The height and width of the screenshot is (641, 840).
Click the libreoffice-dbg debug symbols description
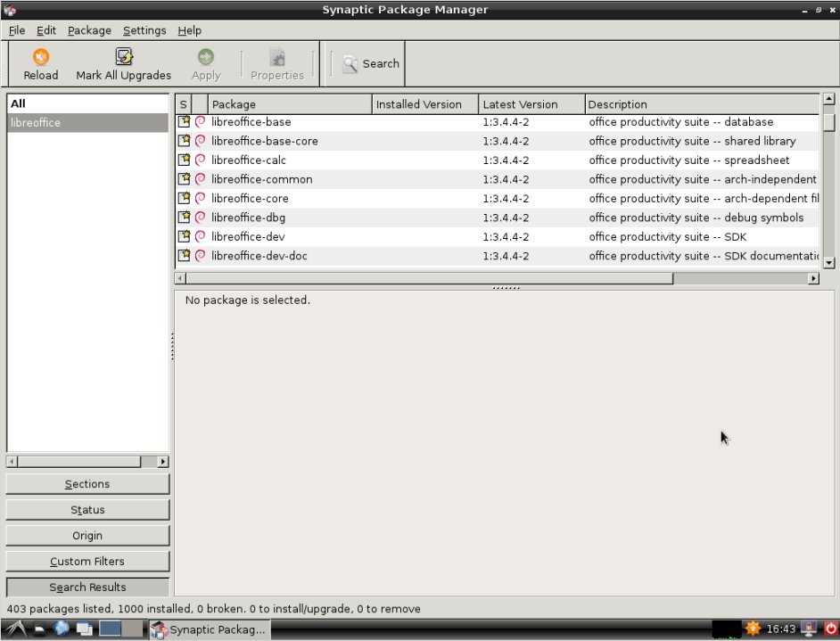pyautogui.click(x=696, y=218)
